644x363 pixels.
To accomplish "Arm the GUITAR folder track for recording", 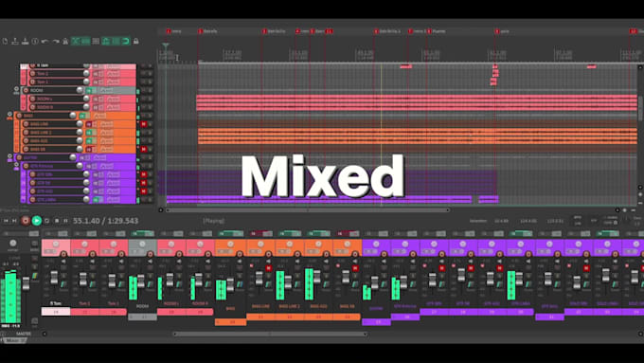I will tap(19, 157).
